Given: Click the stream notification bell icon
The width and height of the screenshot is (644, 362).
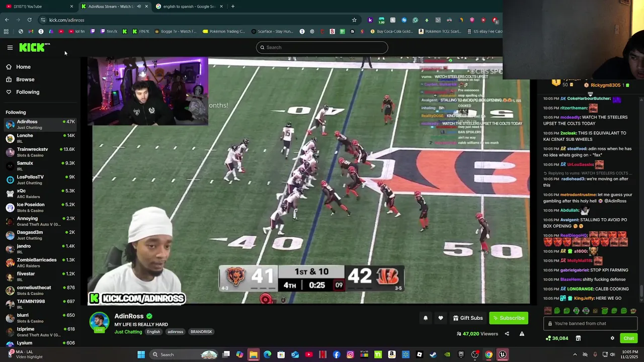Looking at the screenshot, I should [426, 318].
